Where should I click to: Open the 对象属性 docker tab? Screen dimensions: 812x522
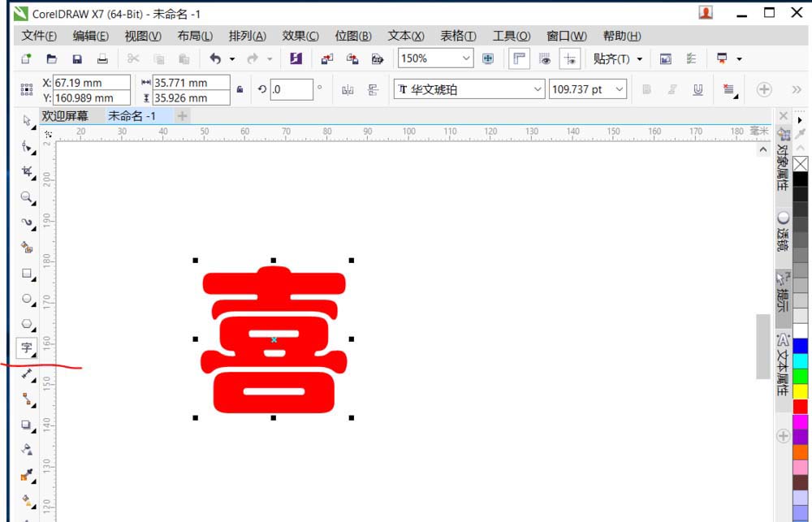pos(783,161)
